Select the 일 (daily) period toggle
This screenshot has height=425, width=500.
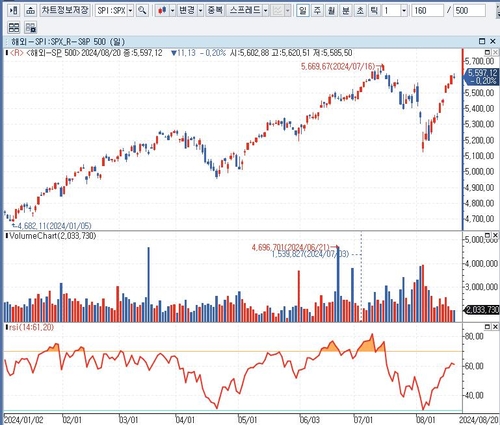point(303,11)
